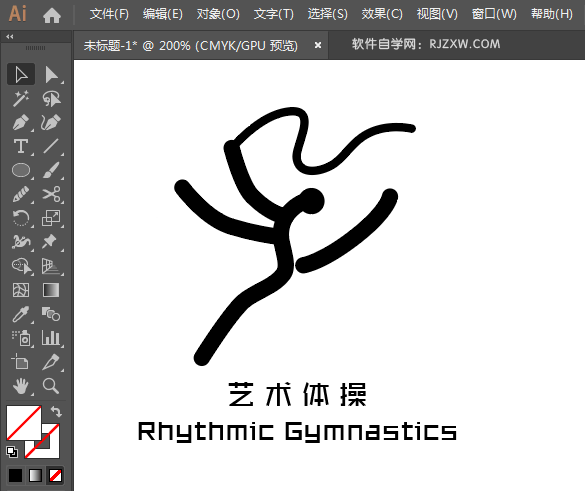Viewport: 585px width, 491px height.
Task: Set paint mode to None
Action: (x=56, y=475)
